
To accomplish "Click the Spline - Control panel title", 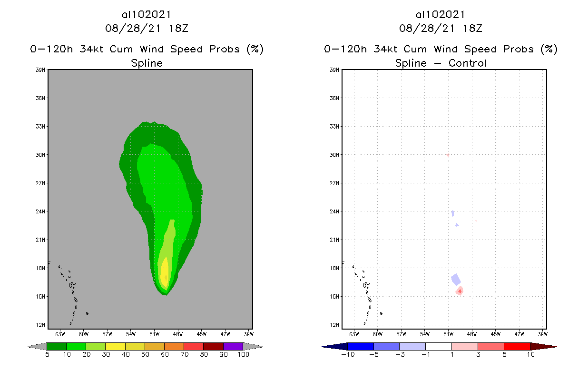I will coord(441,63).
